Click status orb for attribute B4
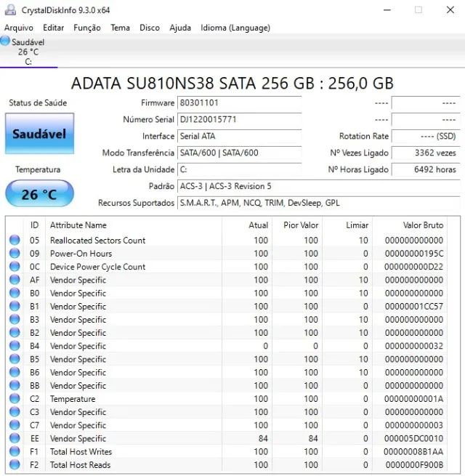 pos(15,345)
